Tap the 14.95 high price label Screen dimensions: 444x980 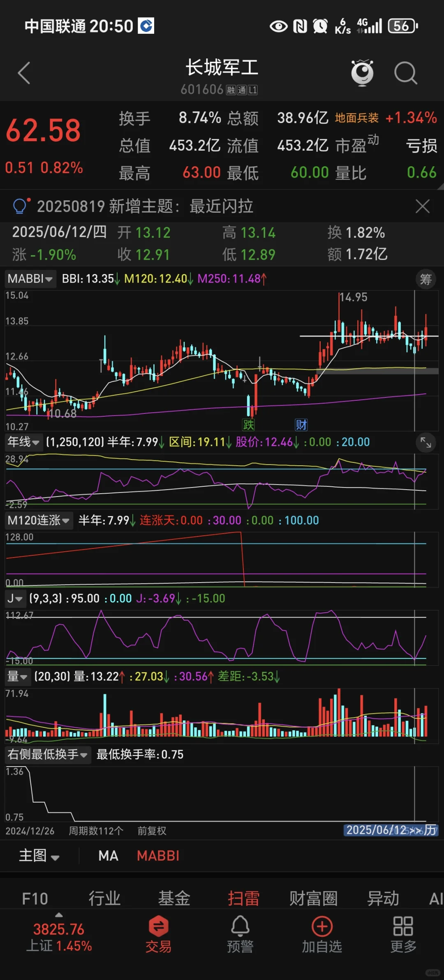(354, 297)
